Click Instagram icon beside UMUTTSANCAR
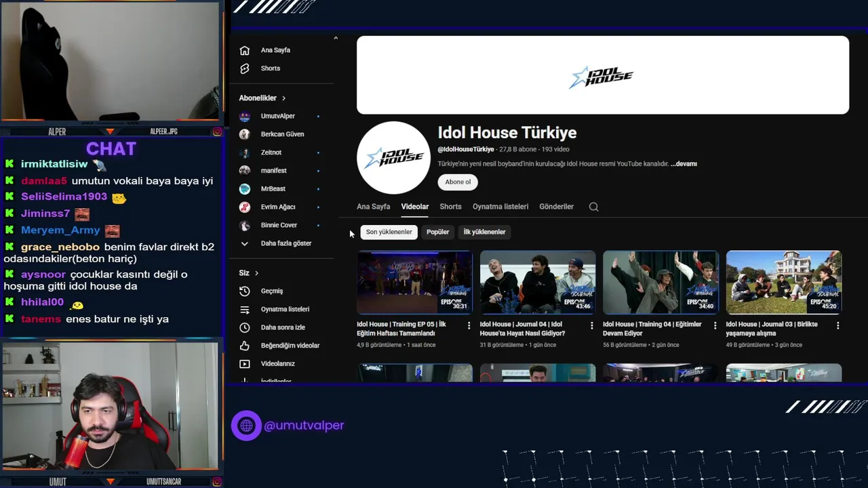Image resolution: width=868 pixels, height=488 pixels. (x=218, y=482)
